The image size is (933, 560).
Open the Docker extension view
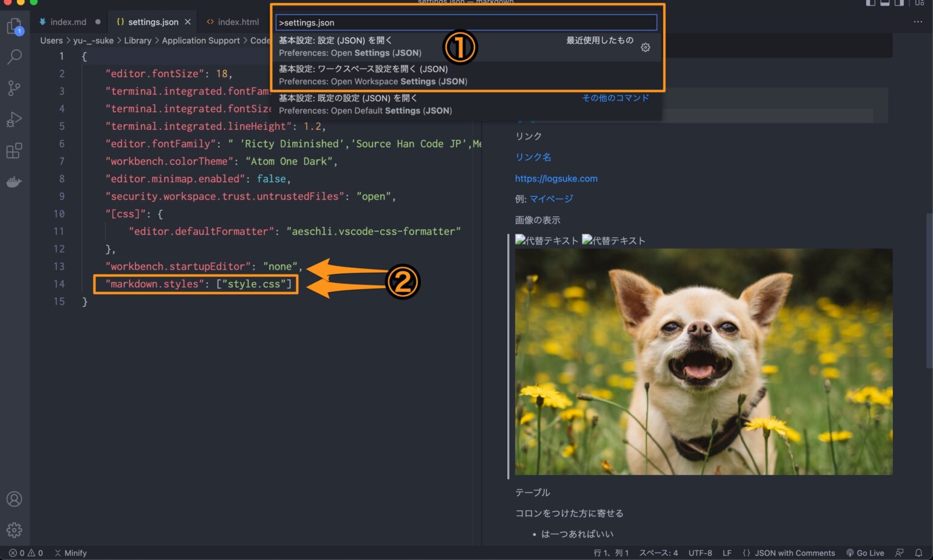tap(15, 182)
